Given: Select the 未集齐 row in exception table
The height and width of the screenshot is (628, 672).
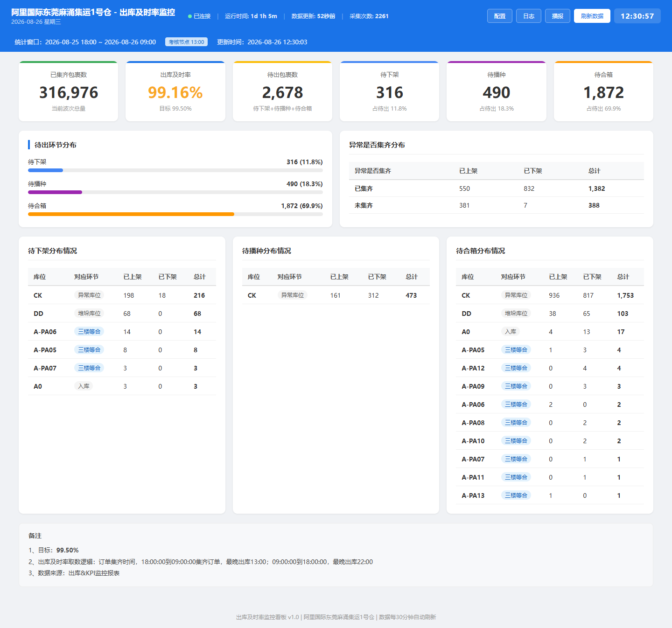Looking at the screenshot, I should [497, 205].
